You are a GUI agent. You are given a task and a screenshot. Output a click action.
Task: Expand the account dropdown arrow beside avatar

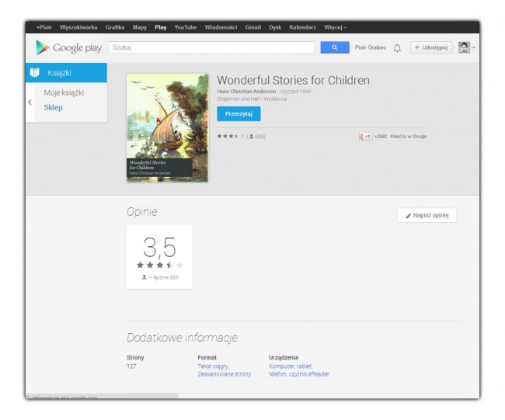[x=474, y=47]
